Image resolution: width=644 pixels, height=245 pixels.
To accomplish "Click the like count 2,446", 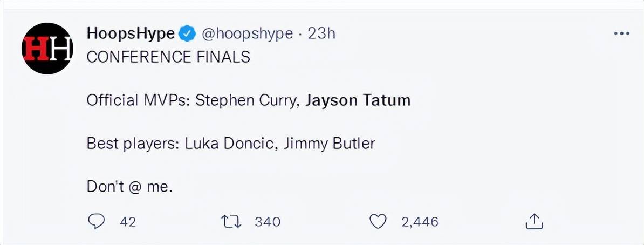I will click(x=420, y=222).
